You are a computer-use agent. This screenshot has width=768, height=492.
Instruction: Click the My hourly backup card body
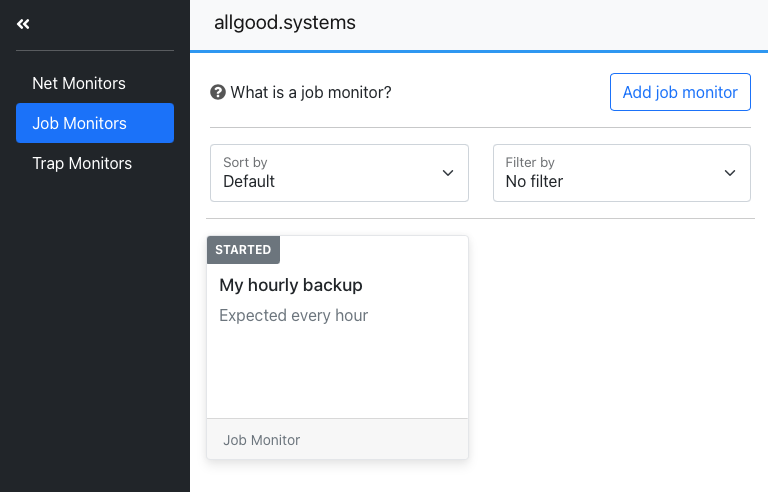click(x=337, y=341)
